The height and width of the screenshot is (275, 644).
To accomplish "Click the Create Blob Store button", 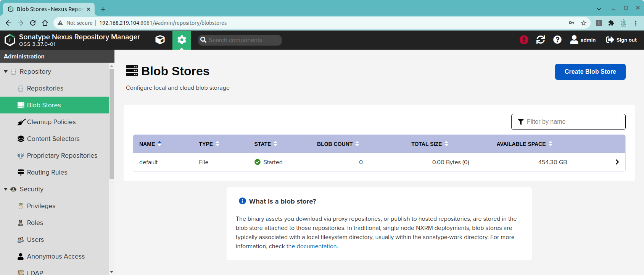I will [x=590, y=72].
